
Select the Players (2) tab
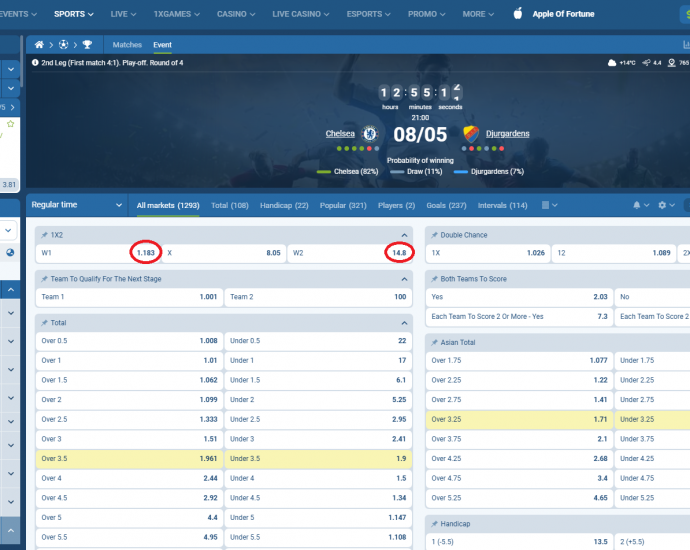tap(396, 205)
